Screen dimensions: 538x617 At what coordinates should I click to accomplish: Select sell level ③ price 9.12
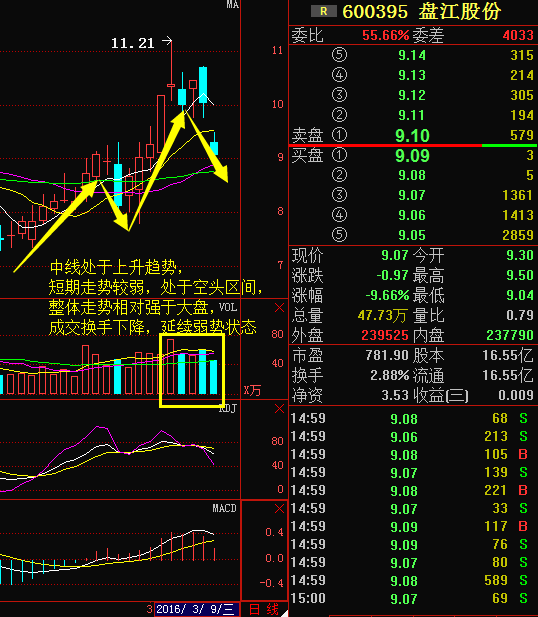412,95
